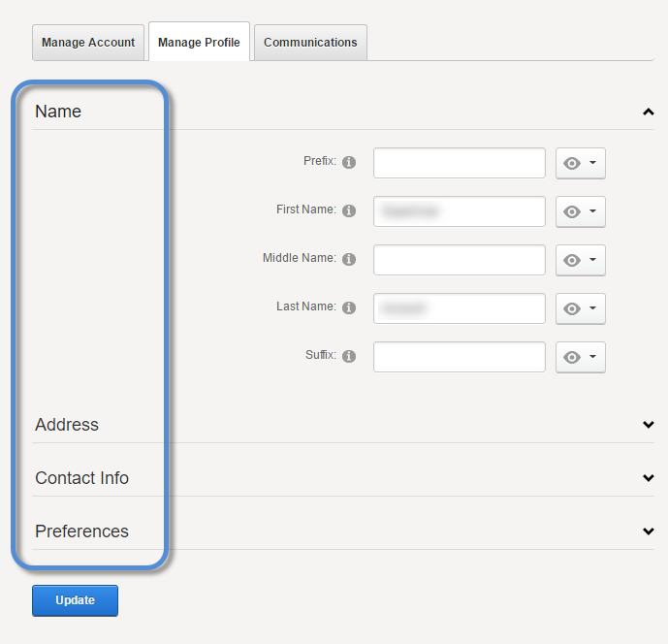668x644 pixels.
Task: Open the Last Name visibility eye dropdown
Action: coord(580,308)
